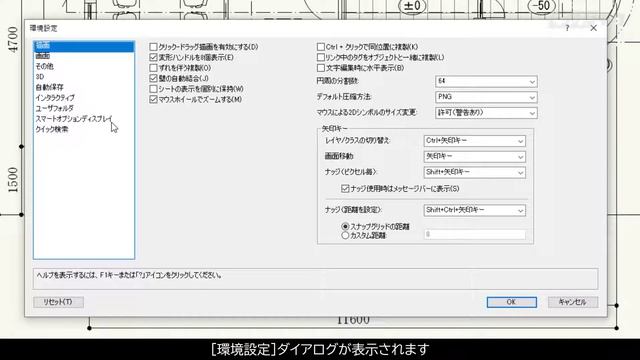Select the 画面 category in the list

(x=84, y=56)
